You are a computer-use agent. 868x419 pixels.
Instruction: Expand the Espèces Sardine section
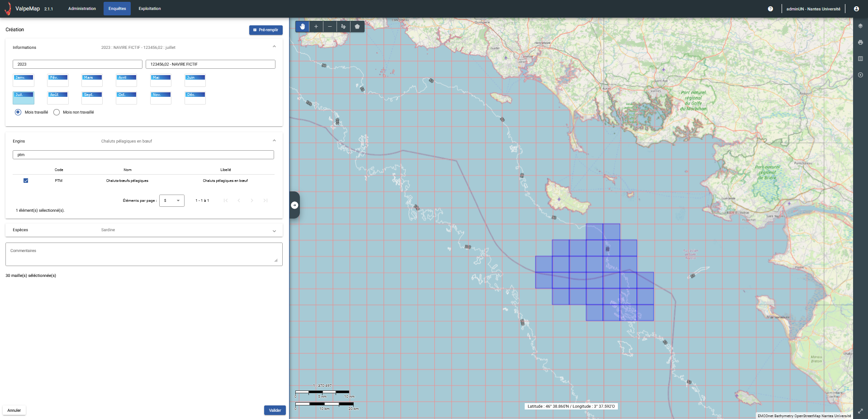coord(274,231)
